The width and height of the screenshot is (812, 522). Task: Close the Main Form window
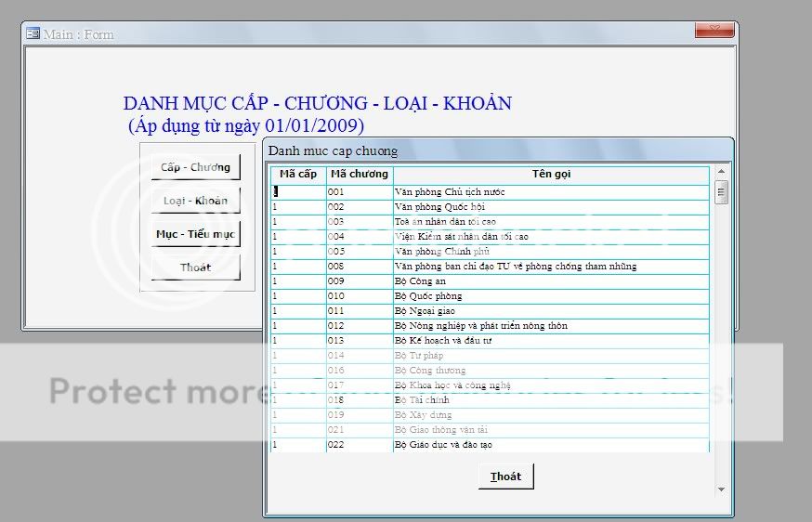point(714,32)
